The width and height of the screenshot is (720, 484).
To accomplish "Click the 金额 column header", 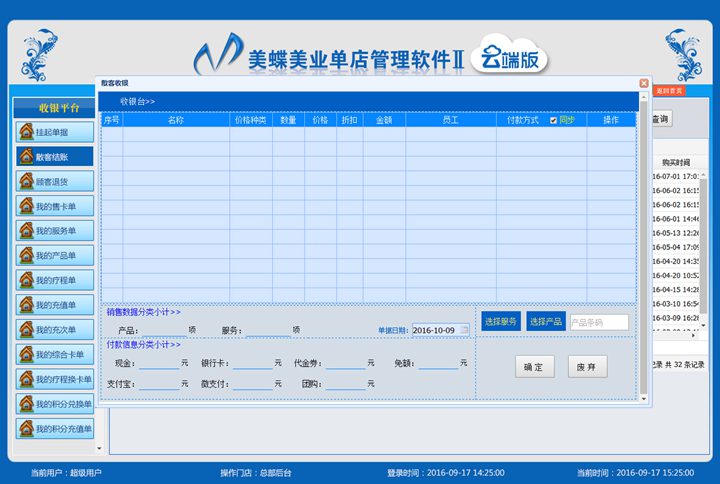I will click(x=384, y=120).
